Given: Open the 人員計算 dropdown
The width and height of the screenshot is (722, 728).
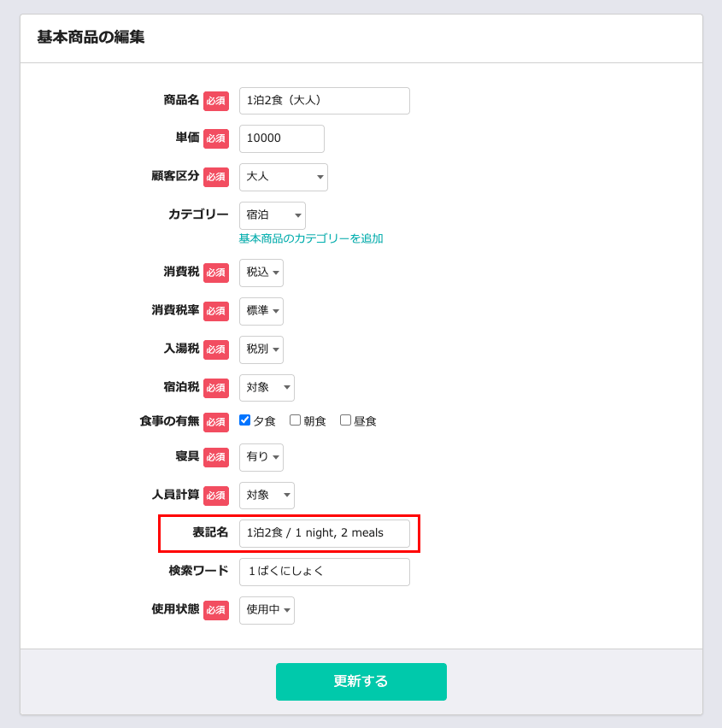Looking at the screenshot, I should point(267,496).
